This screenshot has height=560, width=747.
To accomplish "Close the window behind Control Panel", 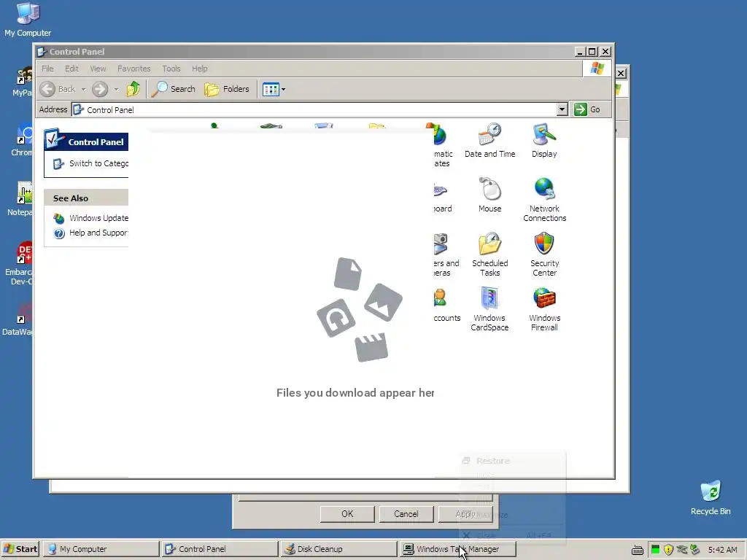I will (621, 74).
